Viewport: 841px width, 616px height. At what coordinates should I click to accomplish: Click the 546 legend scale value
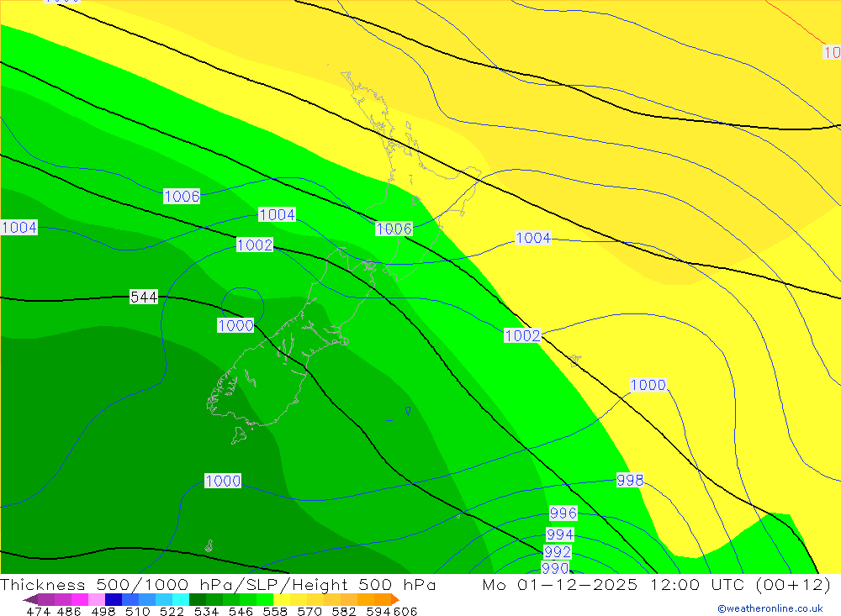pos(241,611)
